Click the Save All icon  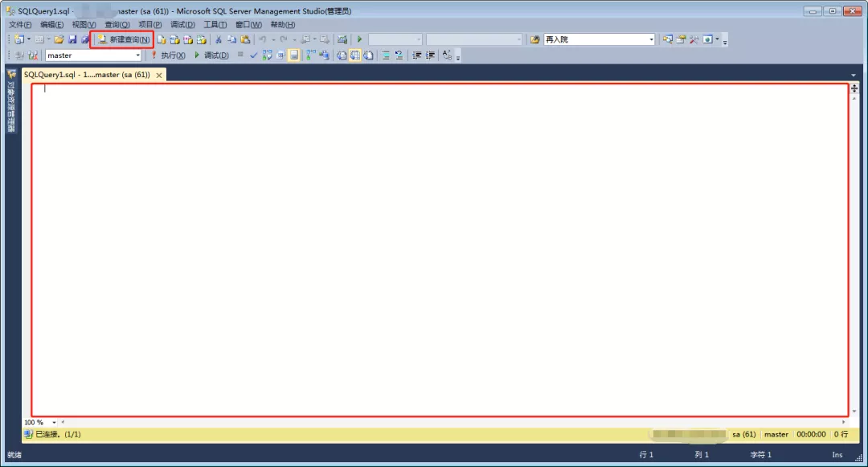84,39
